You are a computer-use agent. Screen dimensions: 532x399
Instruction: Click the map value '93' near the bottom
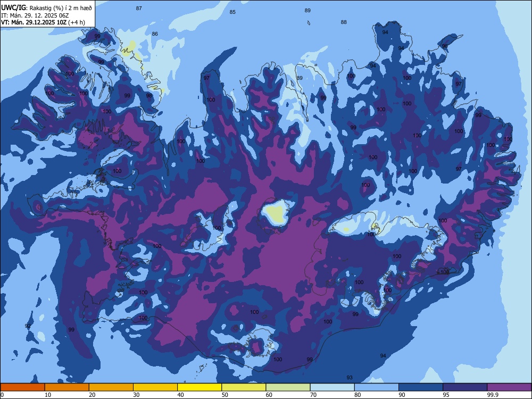(350, 377)
